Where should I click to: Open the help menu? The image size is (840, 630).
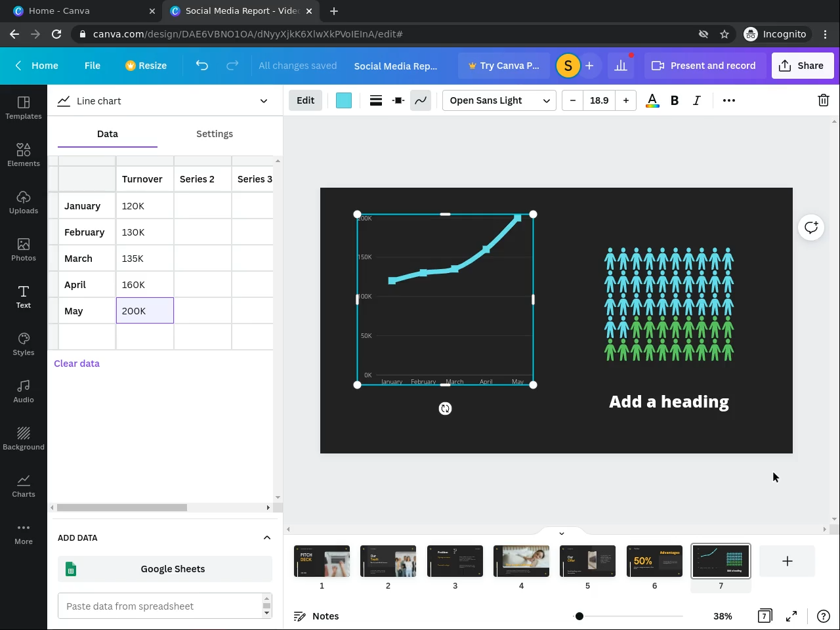(823, 616)
